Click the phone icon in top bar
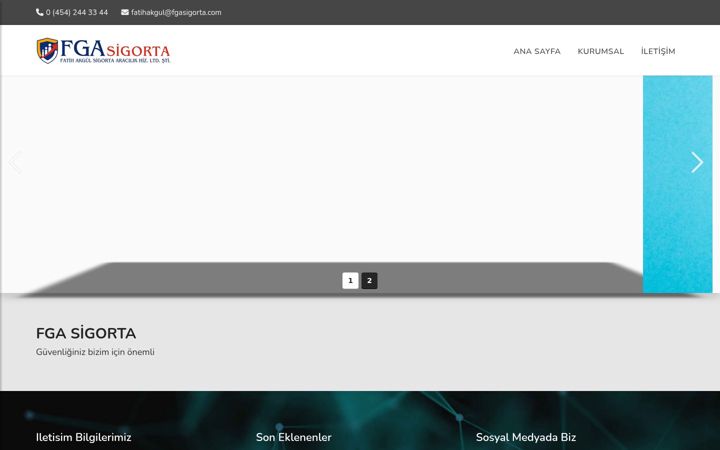This screenshot has width=720, height=450. pos(39,12)
